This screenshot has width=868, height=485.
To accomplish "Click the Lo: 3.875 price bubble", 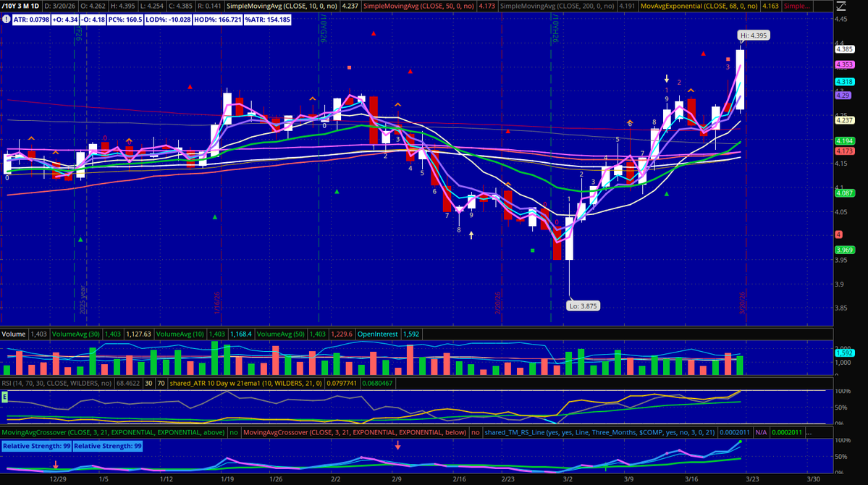I will [x=583, y=305].
